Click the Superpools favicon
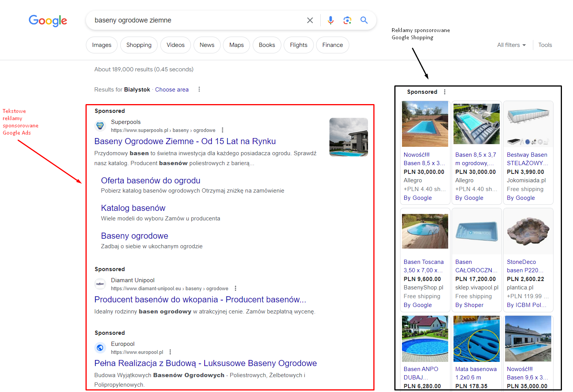 click(100, 125)
